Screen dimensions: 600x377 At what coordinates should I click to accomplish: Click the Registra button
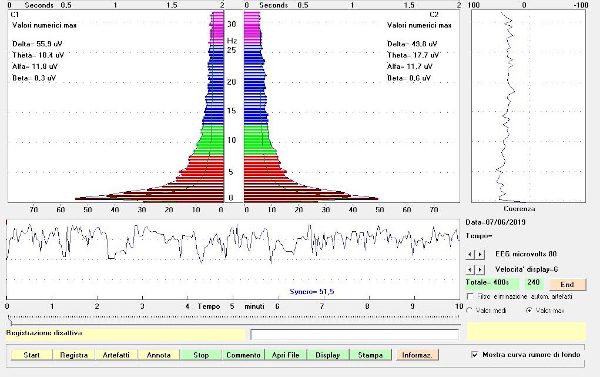click(73, 355)
